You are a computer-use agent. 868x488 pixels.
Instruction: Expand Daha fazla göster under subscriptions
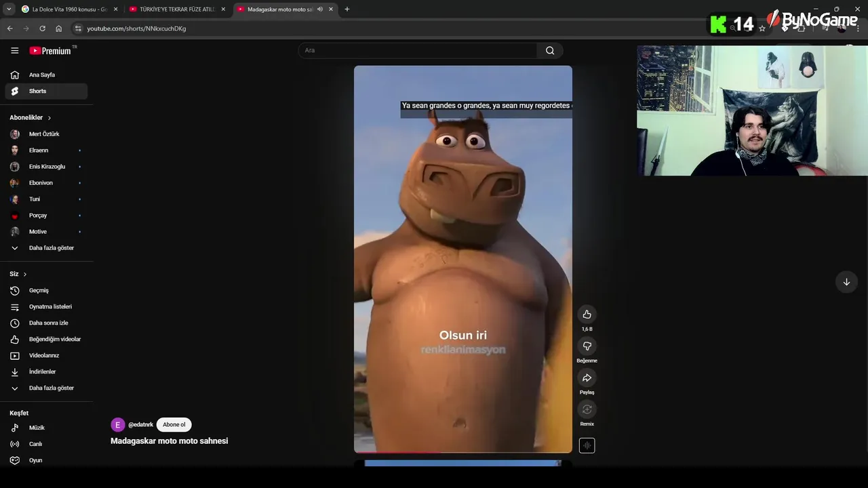point(46,248)
